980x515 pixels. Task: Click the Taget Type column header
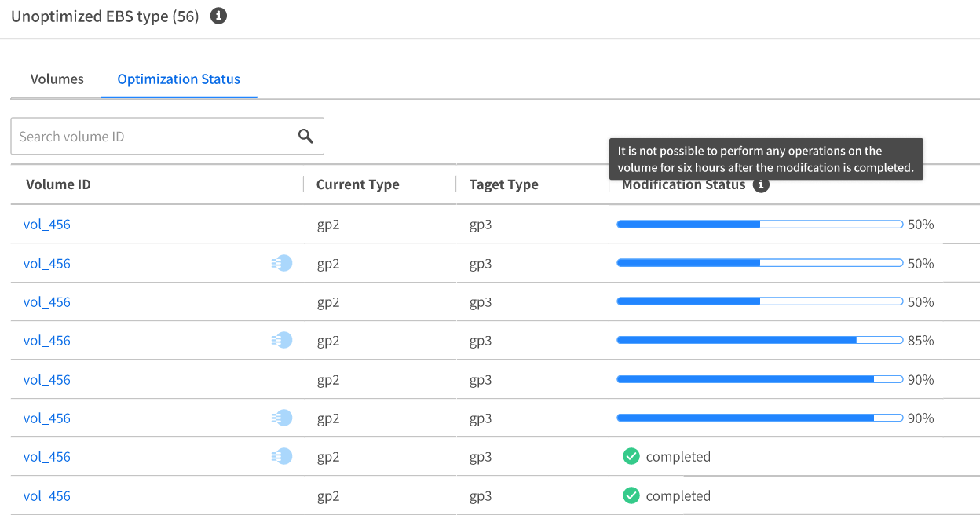503,185
